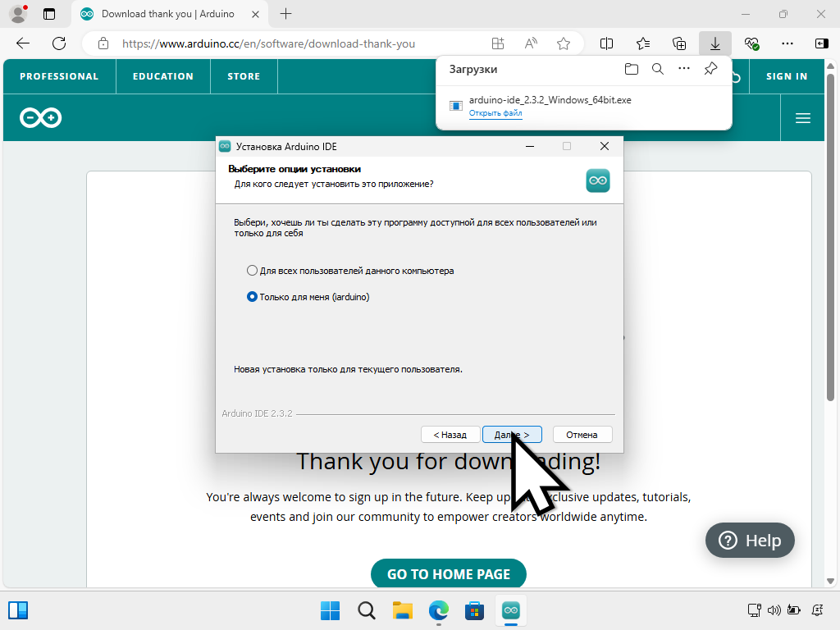
Task: Click the page vertical scrollbar
Action: (x=830, y=235)
